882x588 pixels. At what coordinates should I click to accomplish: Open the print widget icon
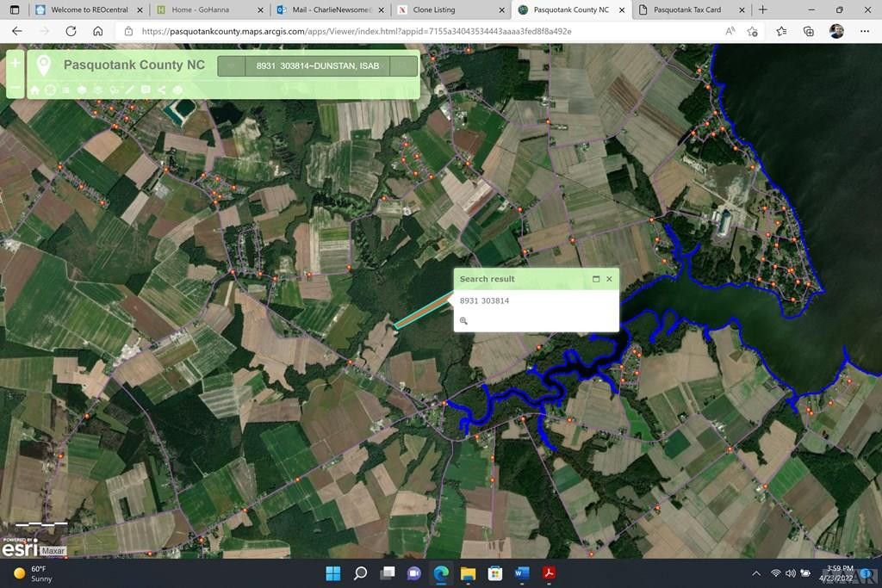[x=177, y=90]
